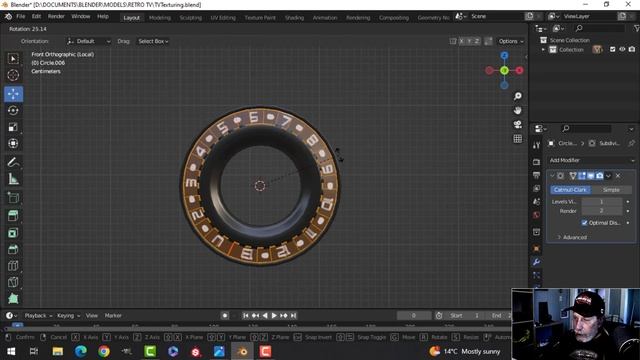The image size is (640, 360).
Task: Open the World properties tab
Action: (536, 215)
